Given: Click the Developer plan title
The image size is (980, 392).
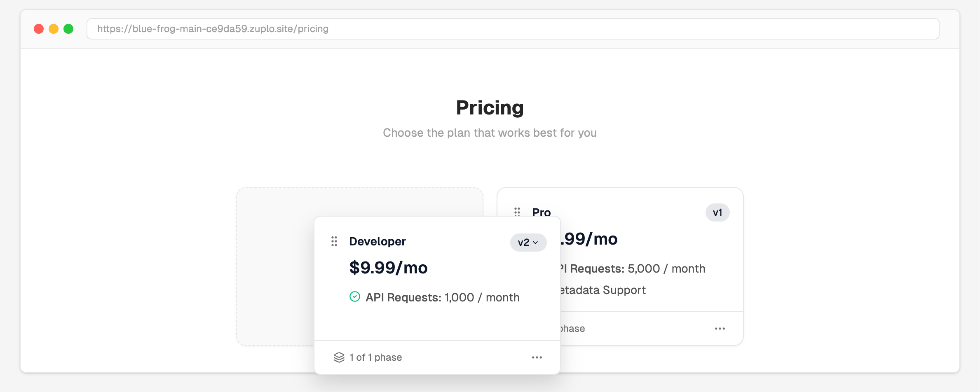Looking at the screenshot, I should (377, 242).
